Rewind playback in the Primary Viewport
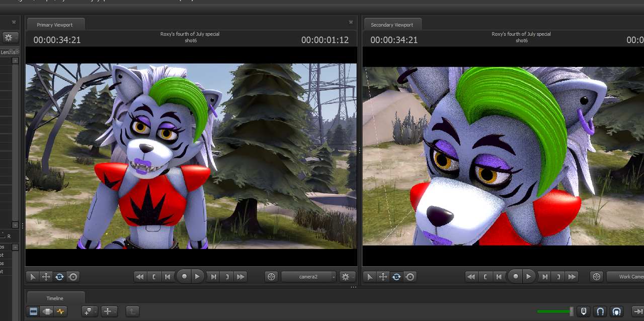 (x=140, y=276)
